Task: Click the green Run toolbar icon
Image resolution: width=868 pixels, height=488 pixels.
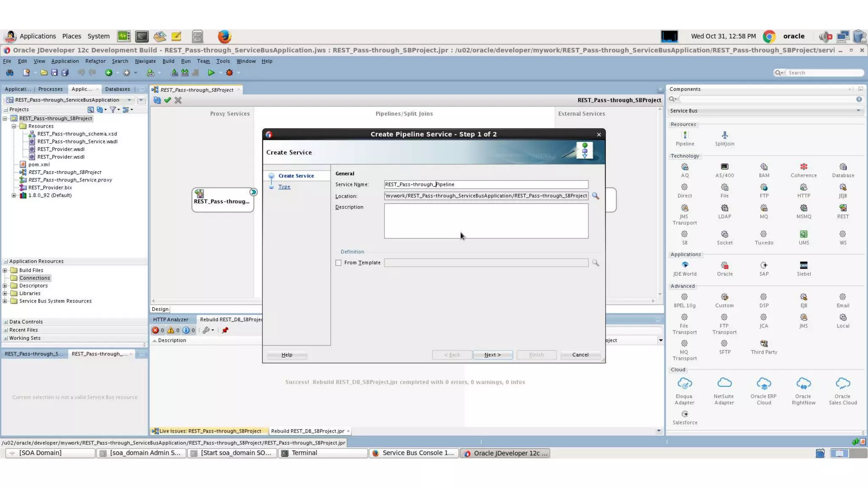Action: pyautogui.click(x=211, y=73)
